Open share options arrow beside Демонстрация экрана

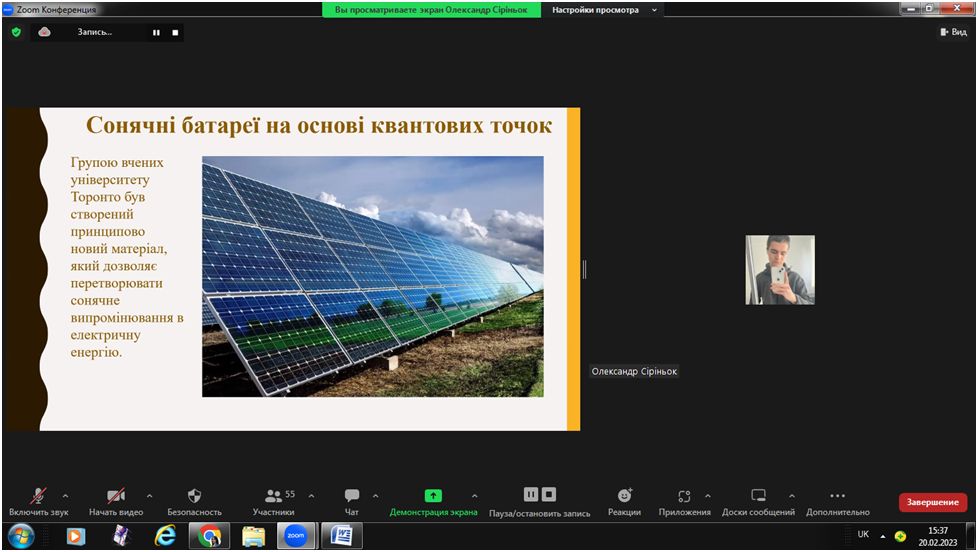point(475,496)
